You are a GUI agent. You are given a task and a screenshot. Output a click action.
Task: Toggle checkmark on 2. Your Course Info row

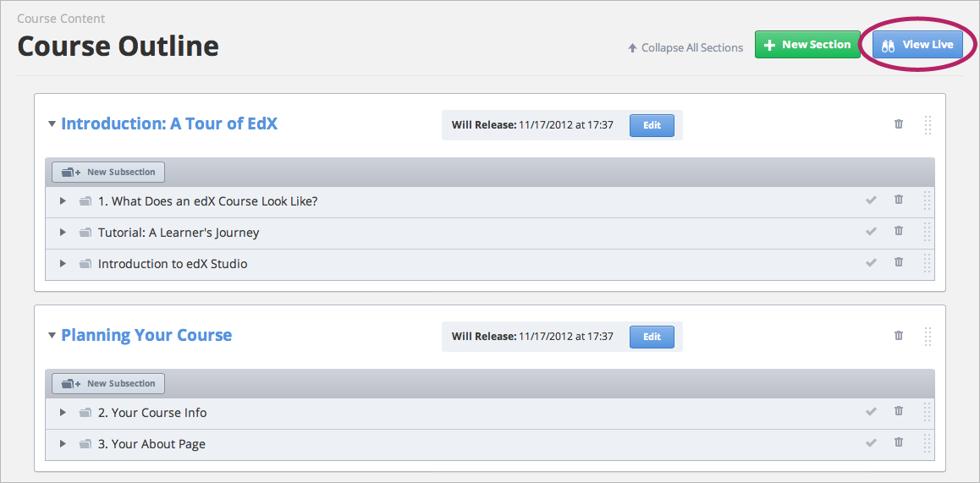pyautogui.click(x=871, y=412)
